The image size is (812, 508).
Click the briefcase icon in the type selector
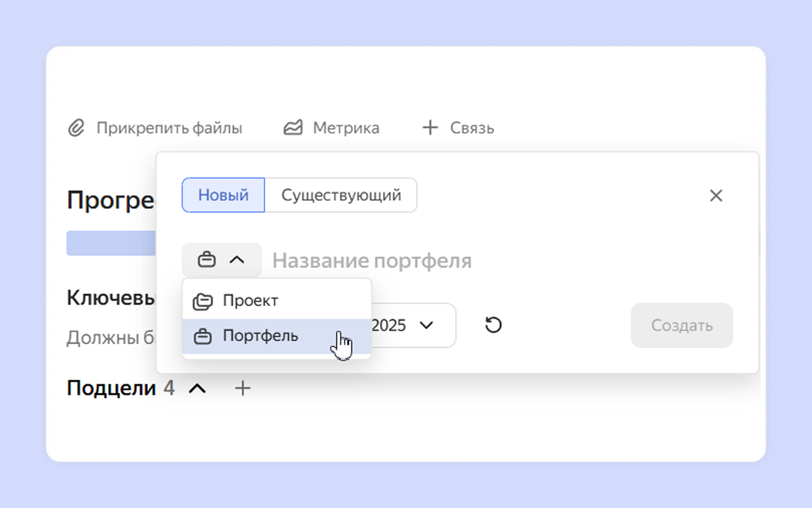click(x=207, y=260)
